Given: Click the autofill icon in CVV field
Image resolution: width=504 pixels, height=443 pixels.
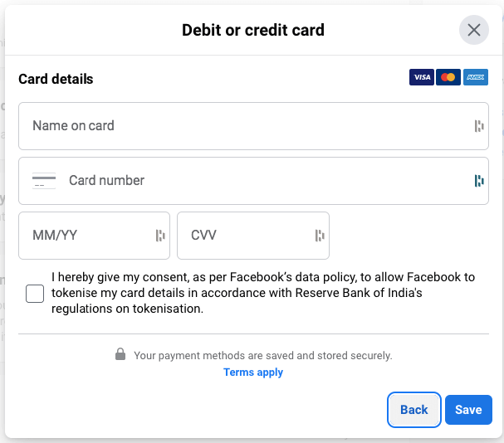Looking at the screenshot, I should [x=320, y=236].
